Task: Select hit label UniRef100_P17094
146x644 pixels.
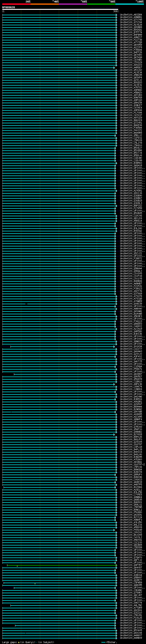Action: click(x=131, y=113)
